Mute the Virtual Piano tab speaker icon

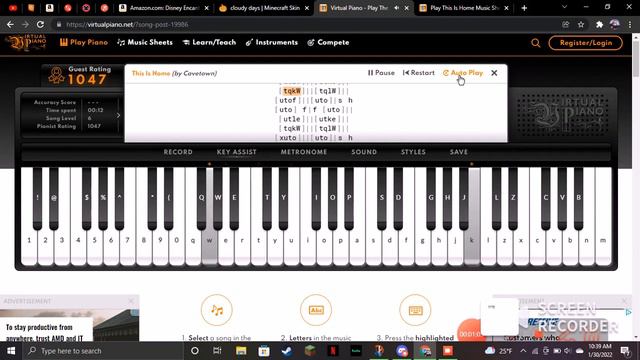pos(396,8)
